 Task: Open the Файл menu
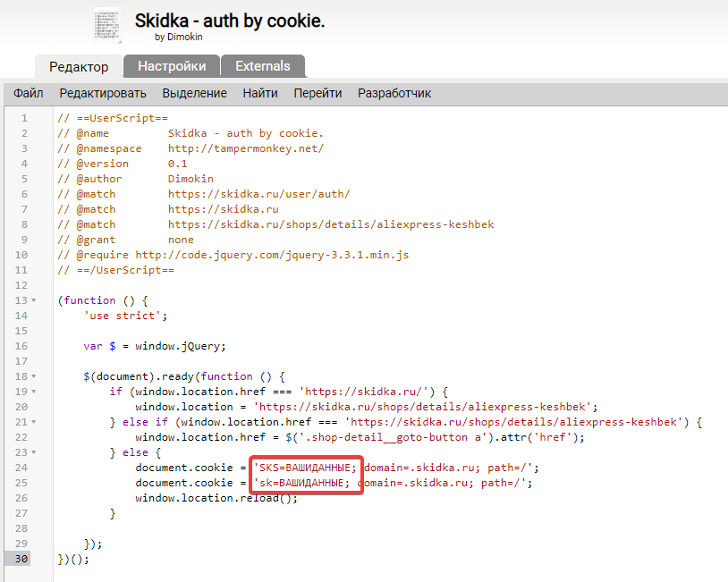coord(29,93)
